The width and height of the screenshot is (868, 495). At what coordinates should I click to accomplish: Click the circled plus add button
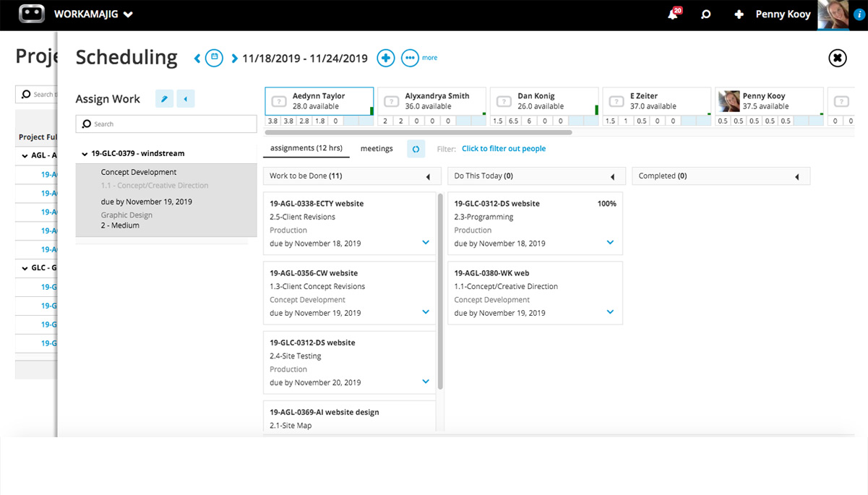tap(386, 58)
